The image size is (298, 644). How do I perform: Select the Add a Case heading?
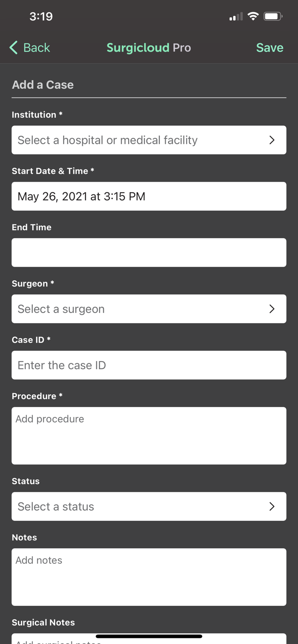click(43, 85)
